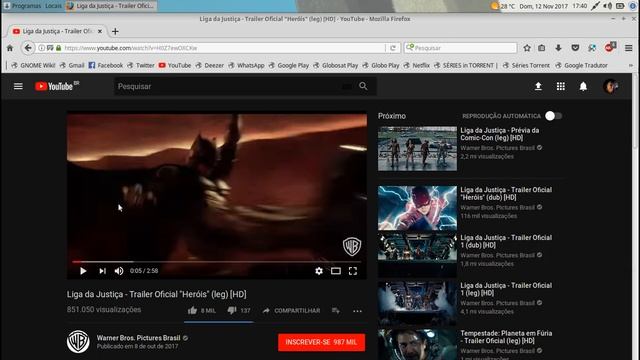Open Trailer Oficial 1 (leg) title link

coord(506,289)
